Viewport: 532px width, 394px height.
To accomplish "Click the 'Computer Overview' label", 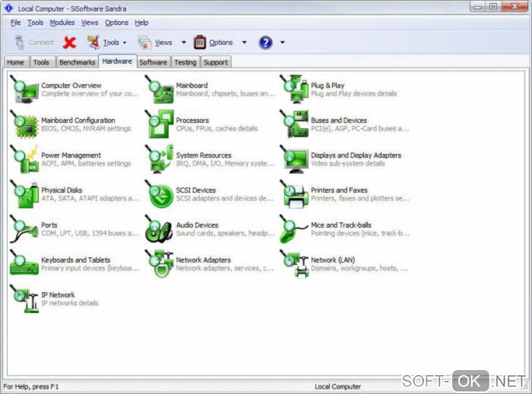I will pos(71,85).
